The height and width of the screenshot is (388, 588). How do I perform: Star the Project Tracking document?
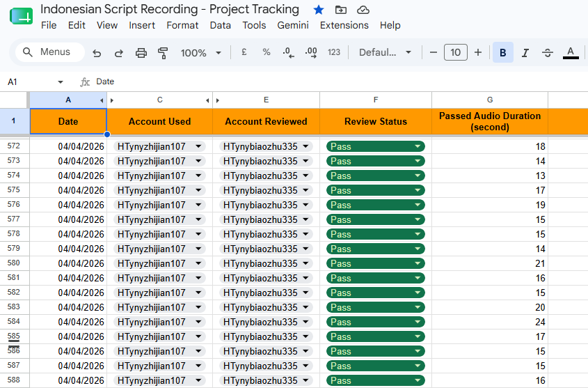(x=319, y=10)
